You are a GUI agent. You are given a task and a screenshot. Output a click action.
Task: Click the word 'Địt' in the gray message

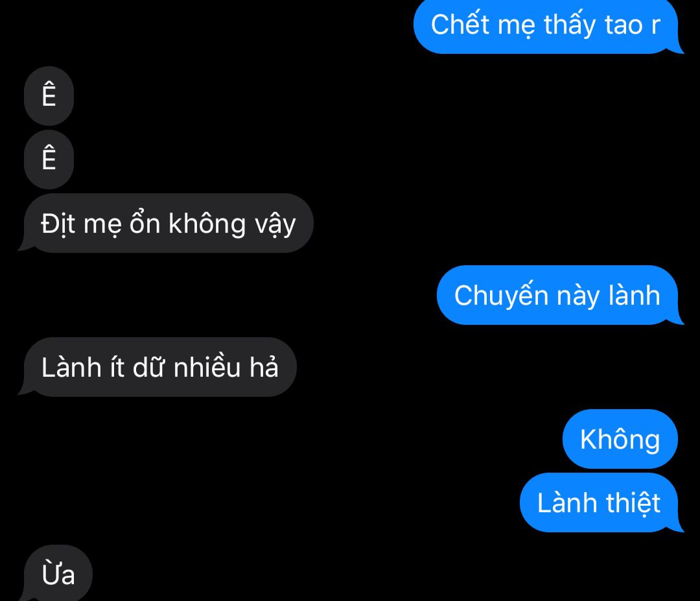pyautogui.click(x=58, y=223)
